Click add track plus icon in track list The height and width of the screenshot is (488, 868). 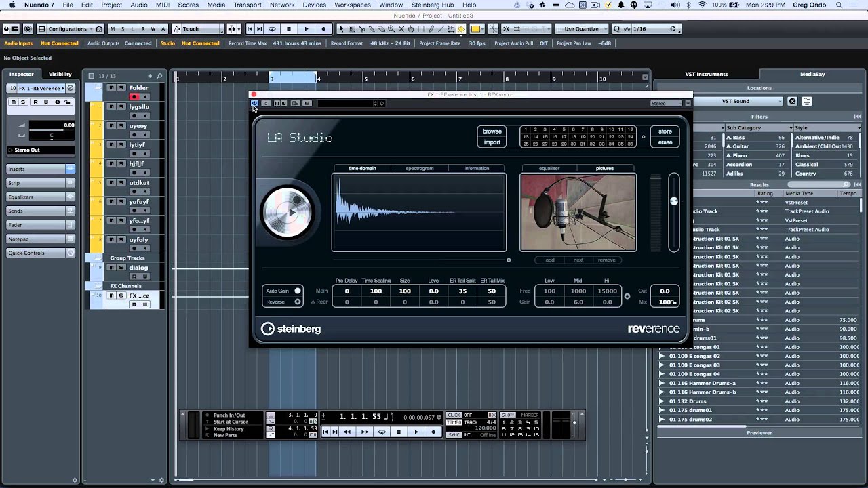[x=151, y=76]
